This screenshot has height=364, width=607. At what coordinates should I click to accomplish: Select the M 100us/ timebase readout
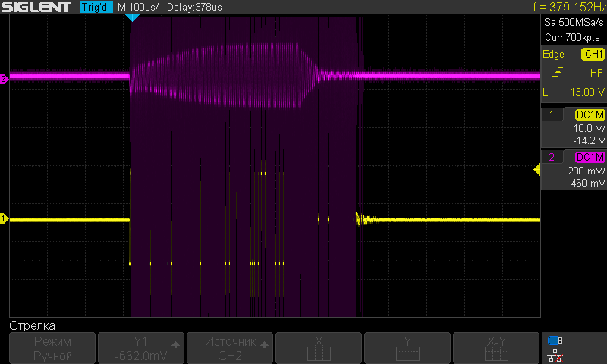point(138,7)
